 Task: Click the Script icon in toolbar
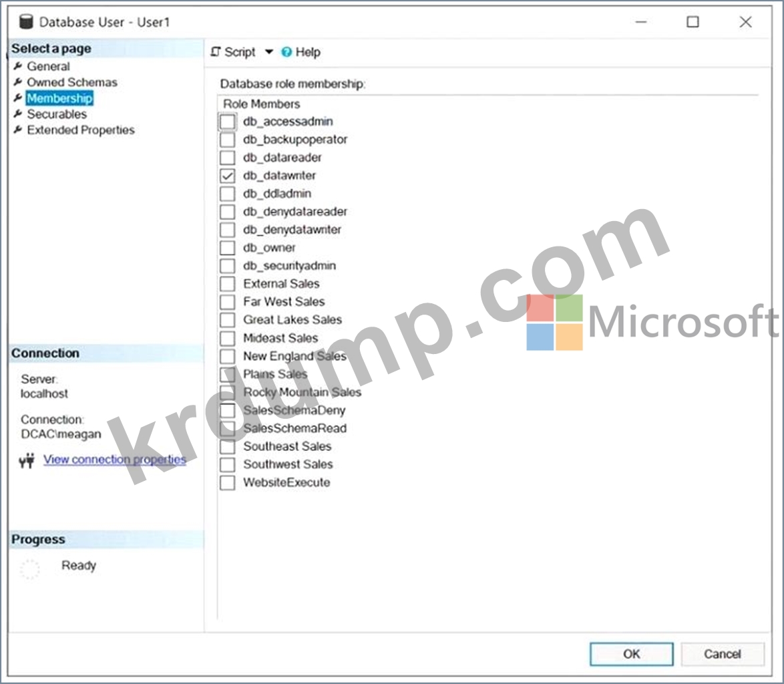216,52
